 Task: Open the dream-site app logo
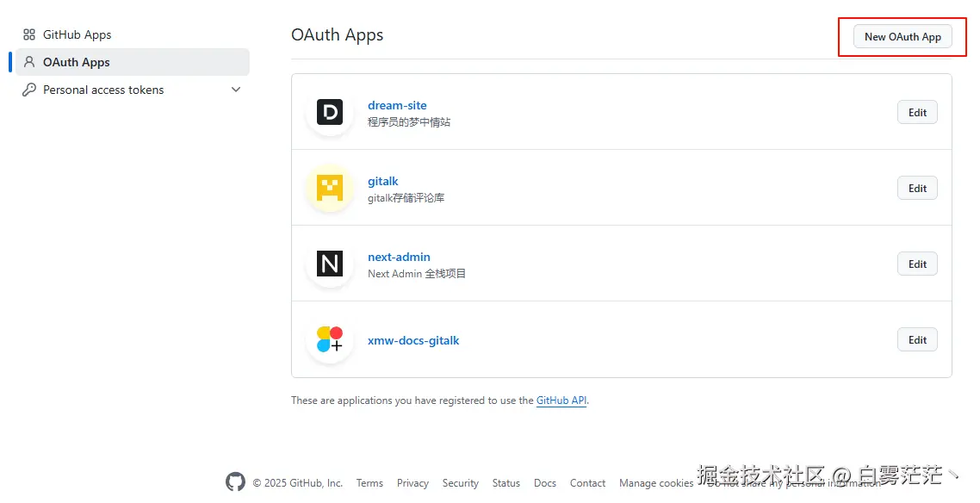pos(329,113)
